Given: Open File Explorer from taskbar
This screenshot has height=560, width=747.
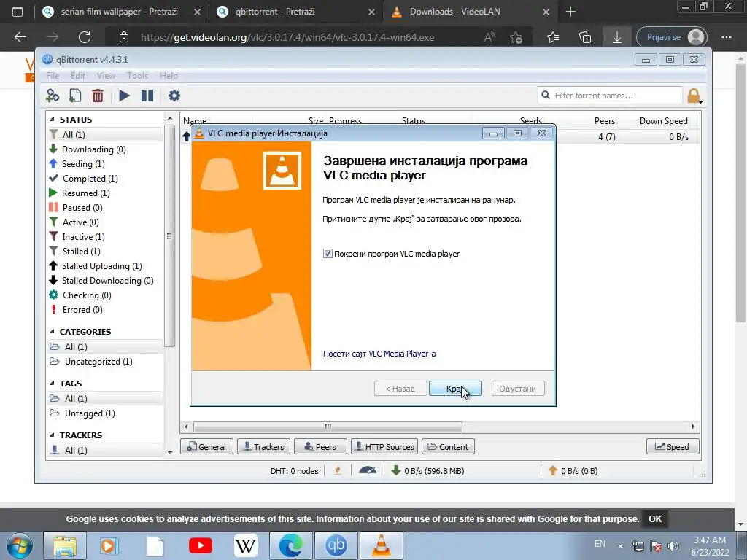Looking at the screenshot, I should pos(65,545).
